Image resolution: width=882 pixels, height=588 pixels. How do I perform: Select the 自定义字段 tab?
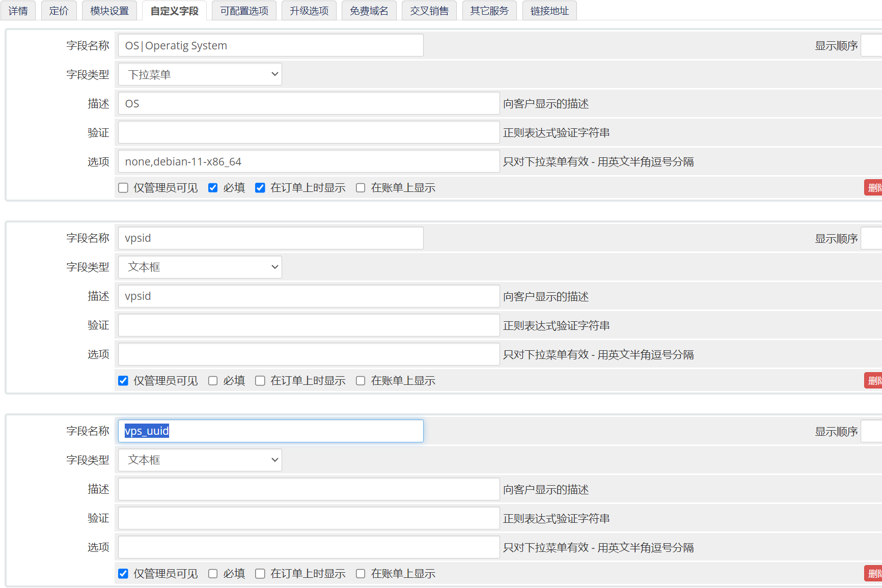point(174,11)
